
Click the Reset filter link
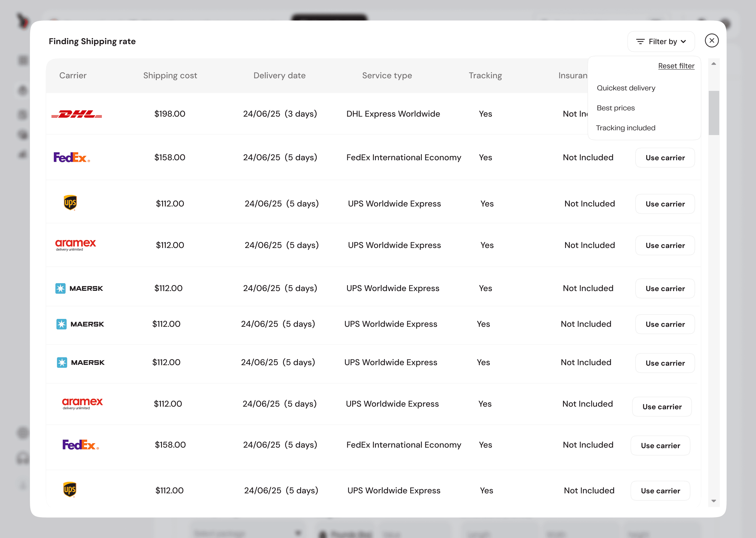tap(676, 66)
